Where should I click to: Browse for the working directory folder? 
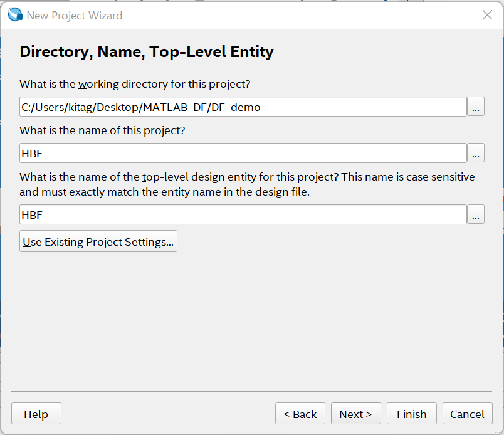476,107
